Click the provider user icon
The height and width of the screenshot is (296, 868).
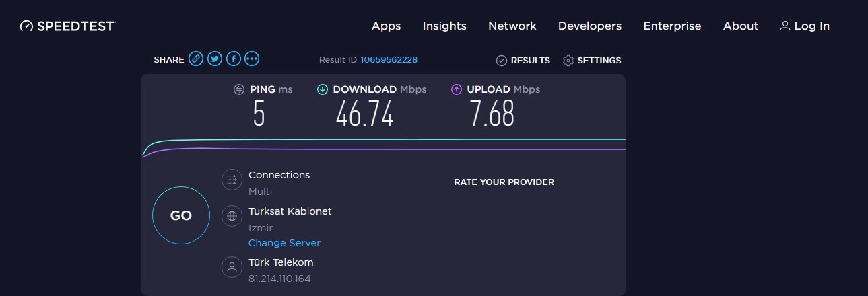[x=232, y=267]
